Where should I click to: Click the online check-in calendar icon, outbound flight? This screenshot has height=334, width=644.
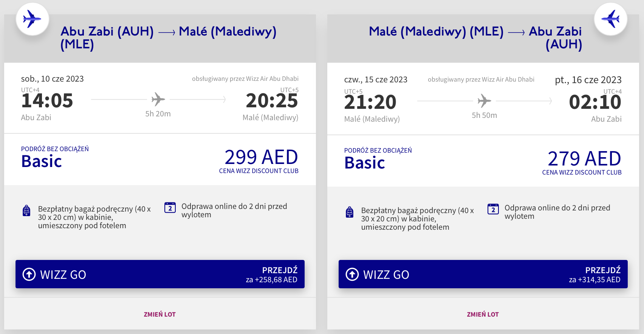pyautogui.click(x=170, y=207)
